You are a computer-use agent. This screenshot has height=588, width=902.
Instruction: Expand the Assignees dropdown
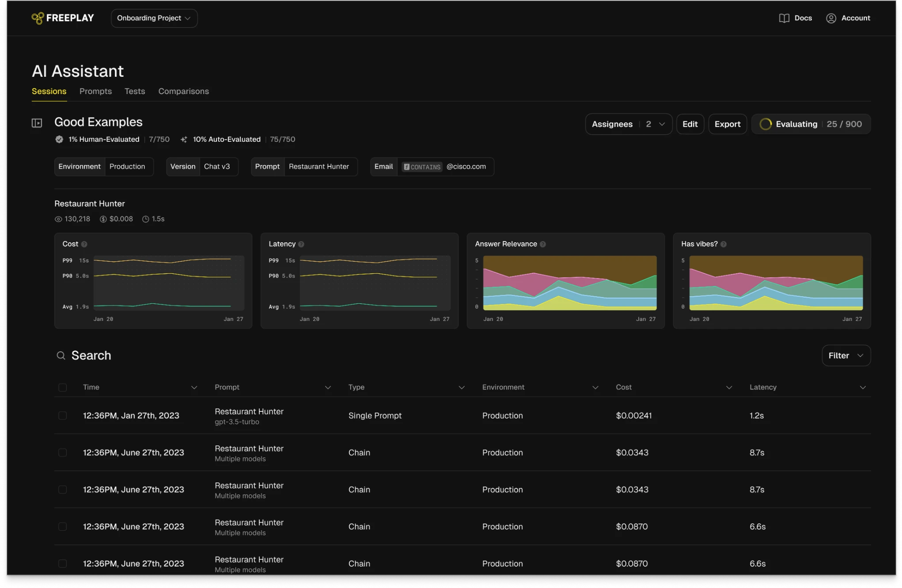point(629,124)
